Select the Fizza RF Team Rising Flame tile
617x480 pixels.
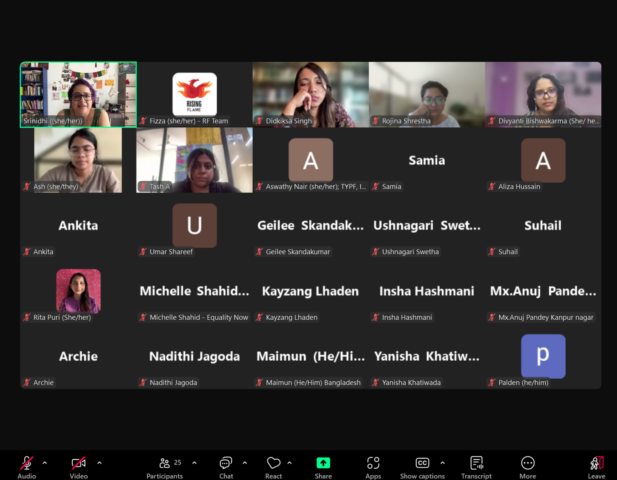click(194, 94)
